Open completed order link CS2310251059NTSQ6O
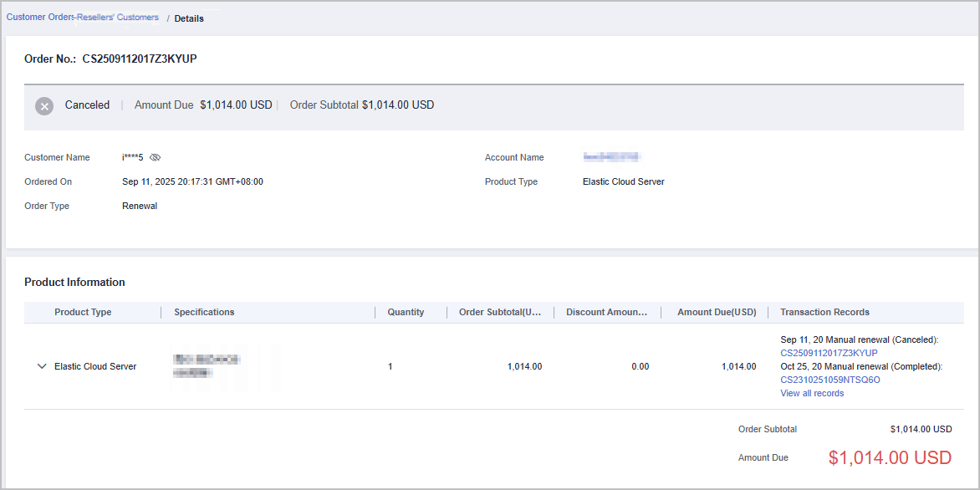 tap(829, 380)
